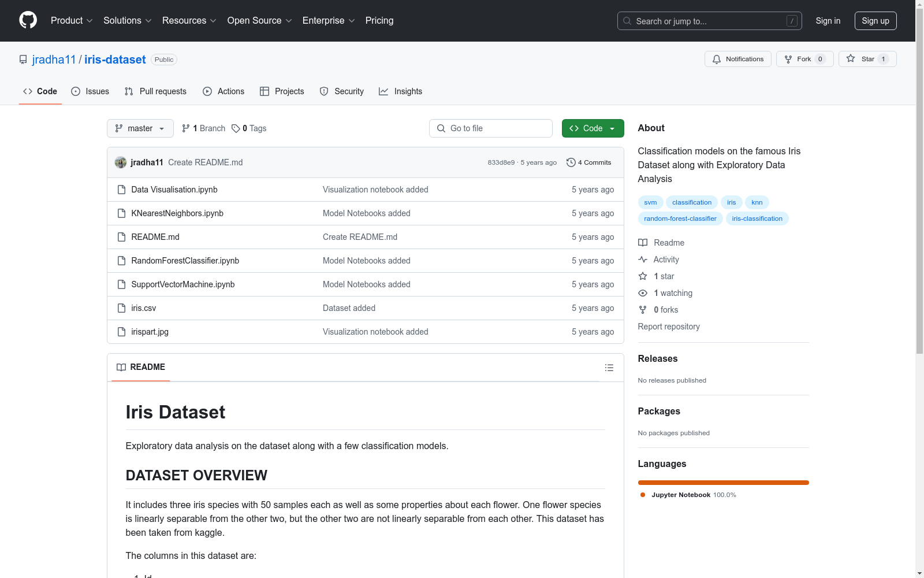924x578 pixels.
Task: Open the GitHub homepage logo
Action: (28, 20)
